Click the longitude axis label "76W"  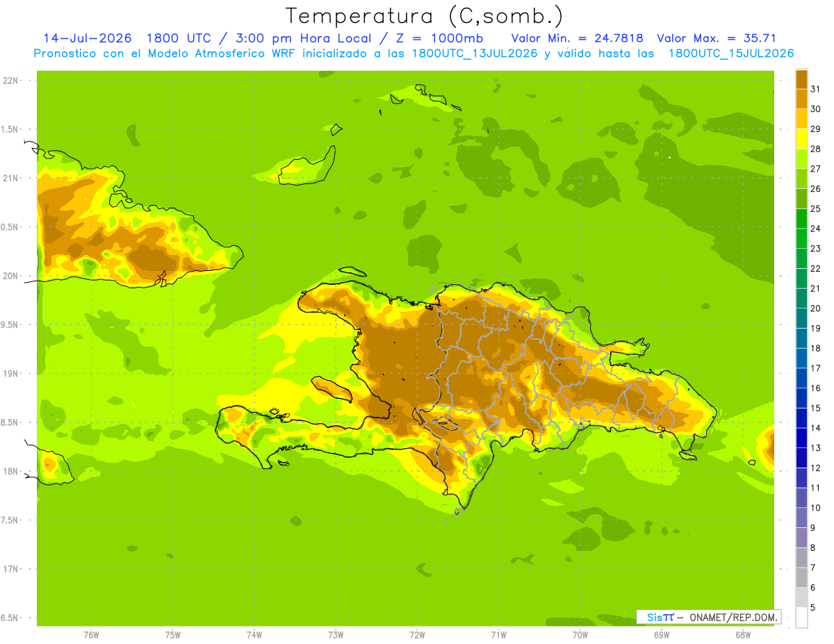91,635
